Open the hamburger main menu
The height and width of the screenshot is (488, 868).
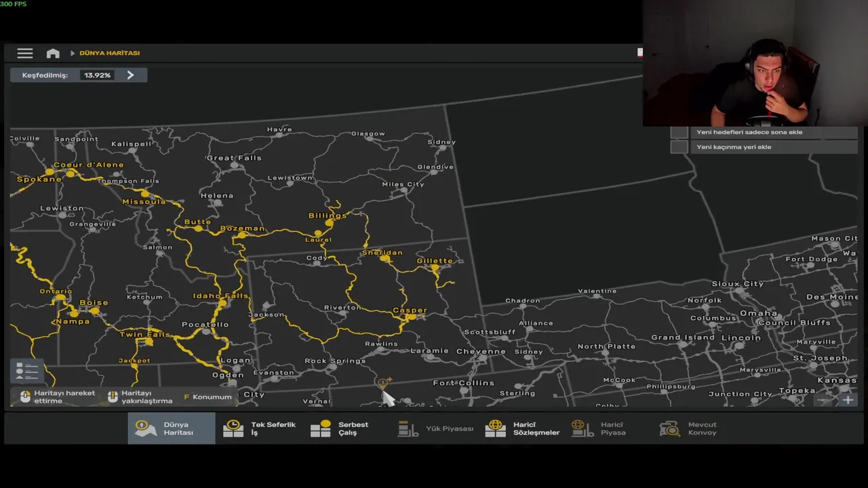point(25,54)
